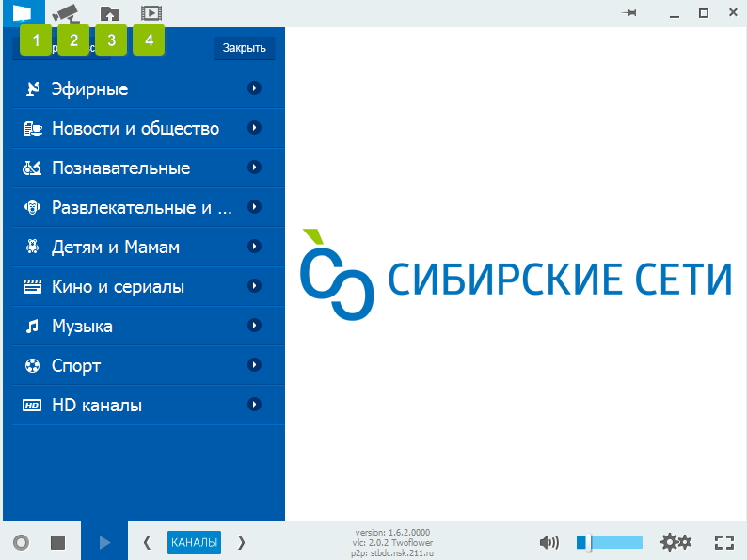Adjust the volume slider

[610, 542]
